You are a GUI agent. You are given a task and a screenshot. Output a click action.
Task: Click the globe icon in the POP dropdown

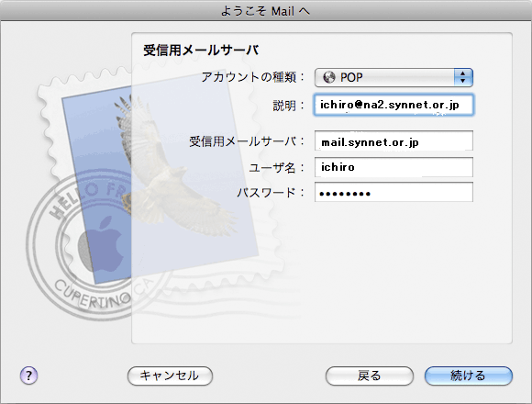tap(328, 77)
